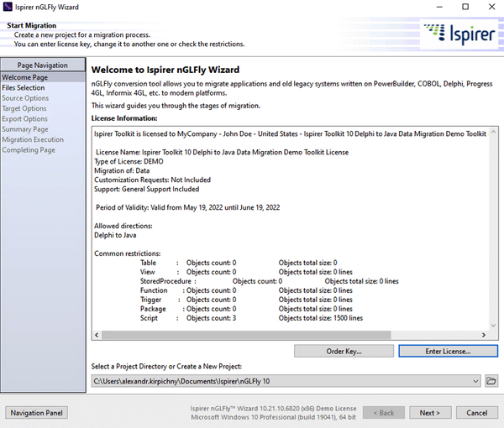Click the 'License Name' line in license box
The image size is (504, 428).
point(222,152)
